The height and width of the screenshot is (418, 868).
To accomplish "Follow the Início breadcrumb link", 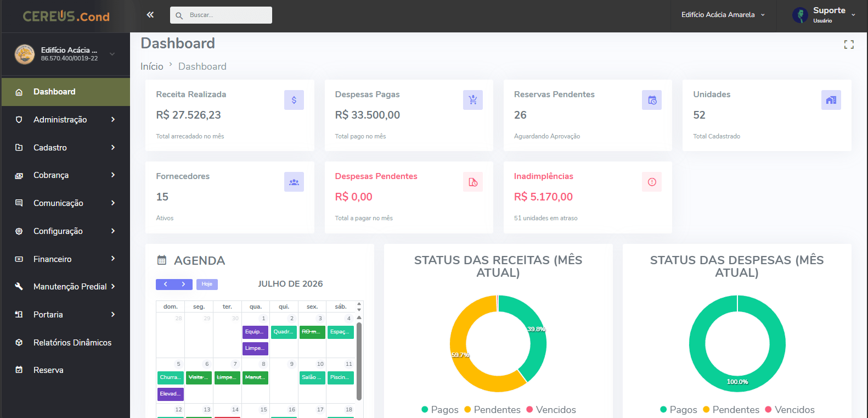I will 152,66.
